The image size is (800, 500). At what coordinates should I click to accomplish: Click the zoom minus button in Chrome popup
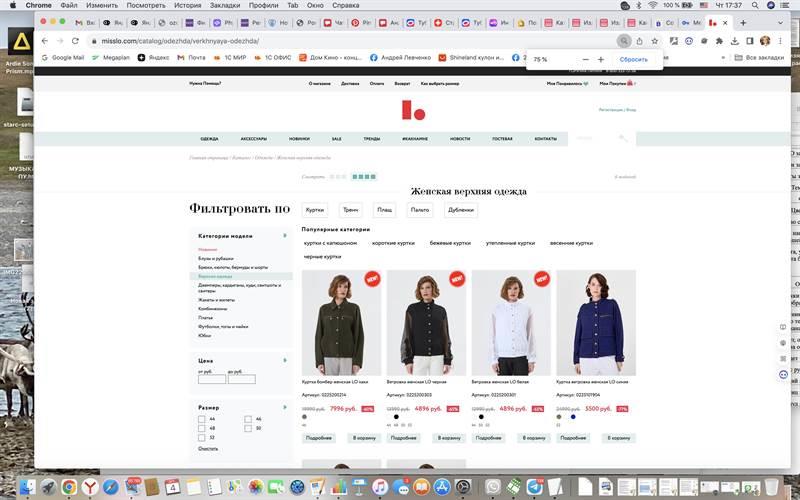[x=586, y=60]
